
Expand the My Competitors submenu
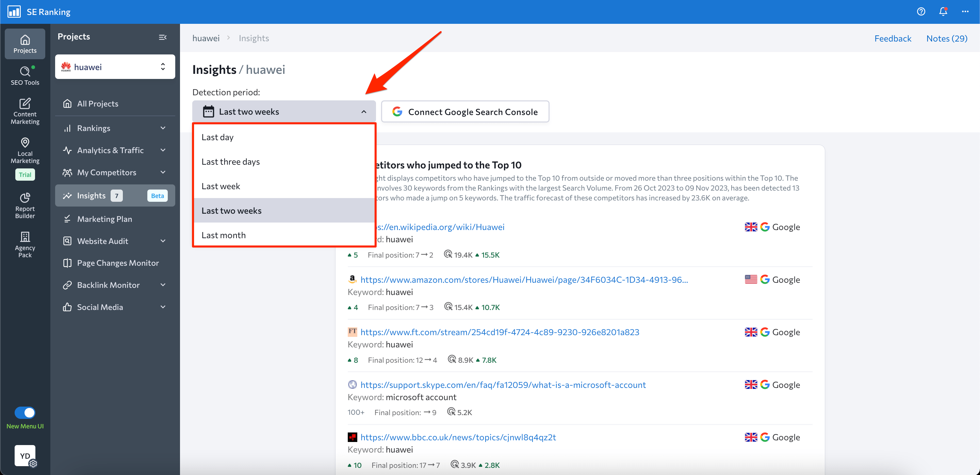coord(163,172)
